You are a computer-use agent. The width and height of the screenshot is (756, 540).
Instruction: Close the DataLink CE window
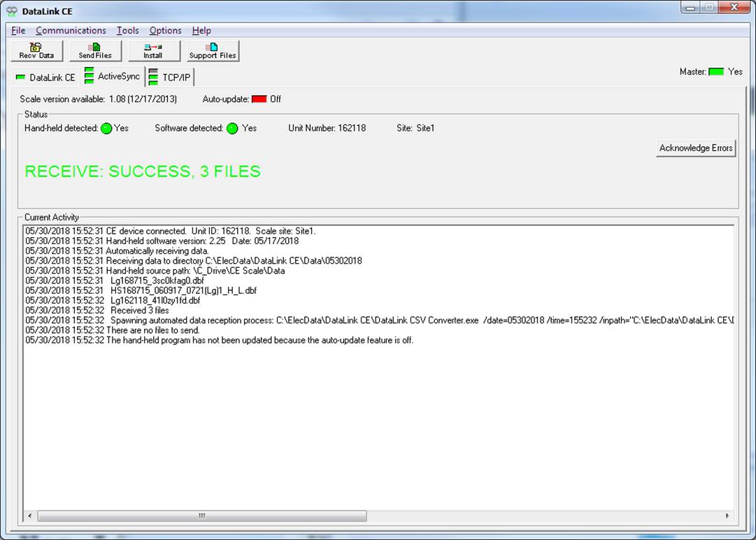(x=734, y=7)
